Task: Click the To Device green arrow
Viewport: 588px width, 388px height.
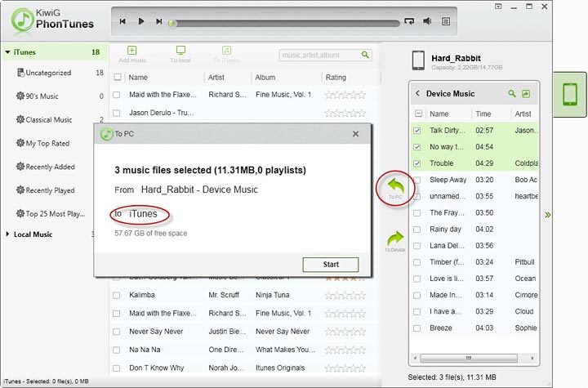Action: [x=395, y=239]
